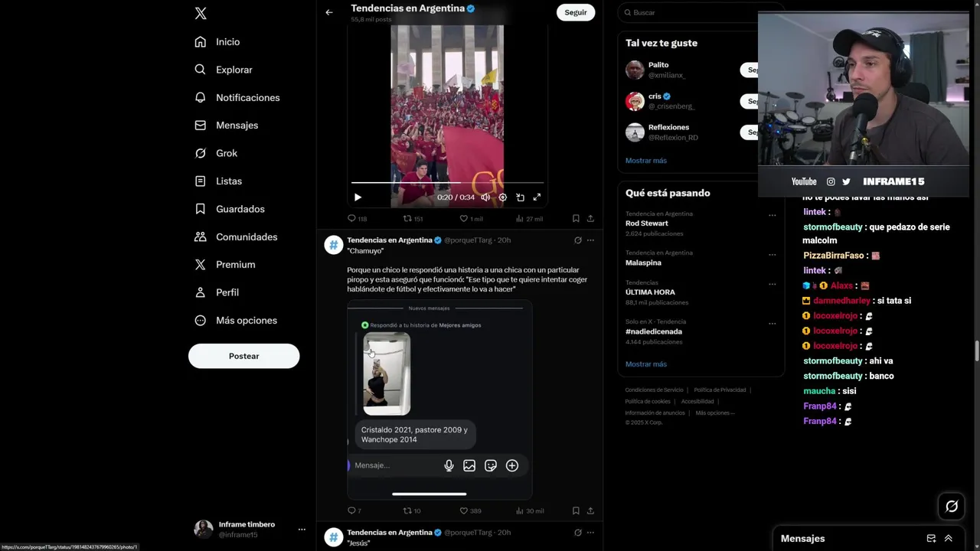Open more options for ÚLTIMA HORA trend
This screenshot has width=980, height=551.
tap(772, 285)
